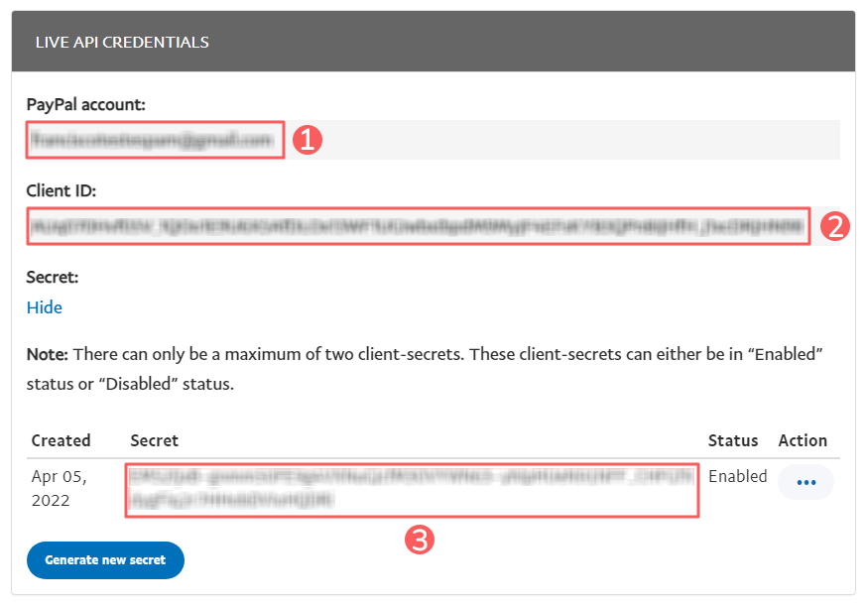
Task: Click the blurred PayPal account email field
Action: tap(156, 140)
